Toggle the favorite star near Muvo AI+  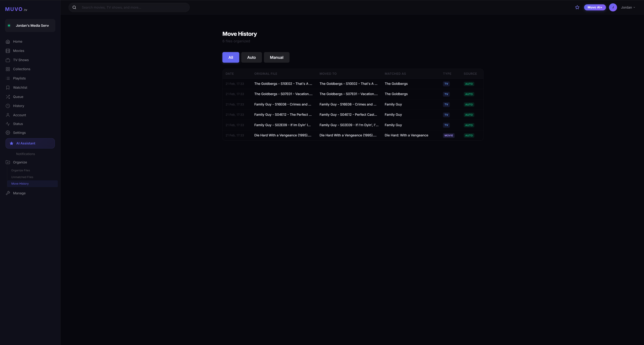coord(577,7)
